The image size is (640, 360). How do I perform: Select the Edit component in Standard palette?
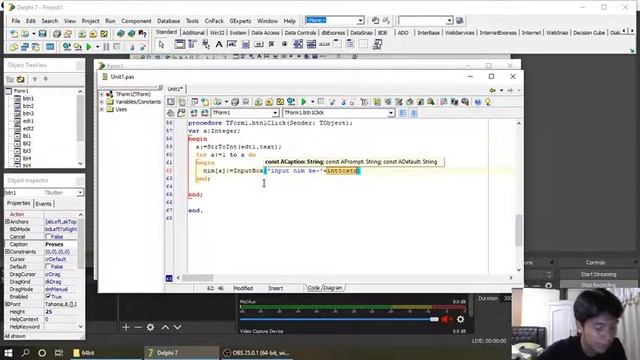coord(232,44)
